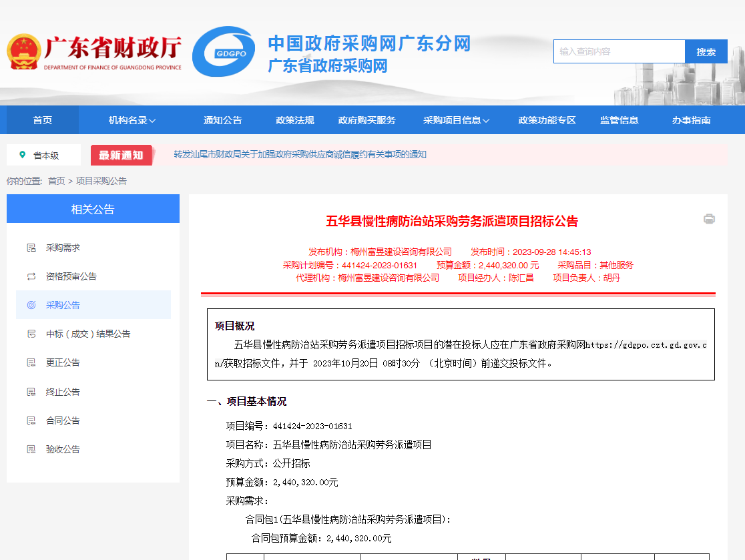The width and height of the screenshot is (745, 560).
Task: Click the 采购需求 sidebar icon
Action: 31,247
